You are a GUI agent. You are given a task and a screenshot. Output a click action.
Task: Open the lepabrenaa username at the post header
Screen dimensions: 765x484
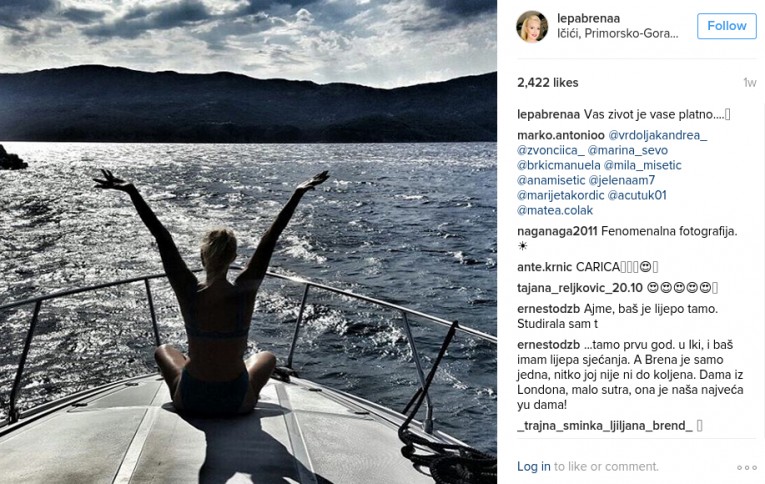[x=588, y=19]
